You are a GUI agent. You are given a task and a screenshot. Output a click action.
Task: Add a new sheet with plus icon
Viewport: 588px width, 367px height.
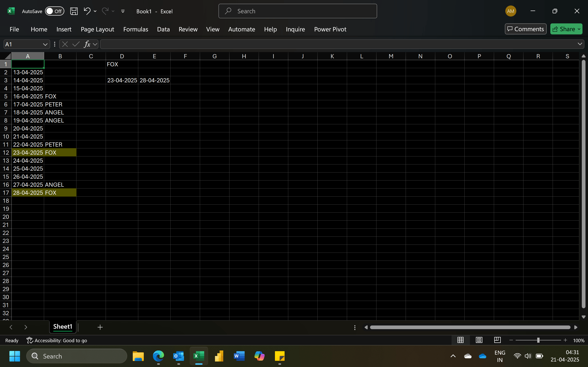click(100, 327)
